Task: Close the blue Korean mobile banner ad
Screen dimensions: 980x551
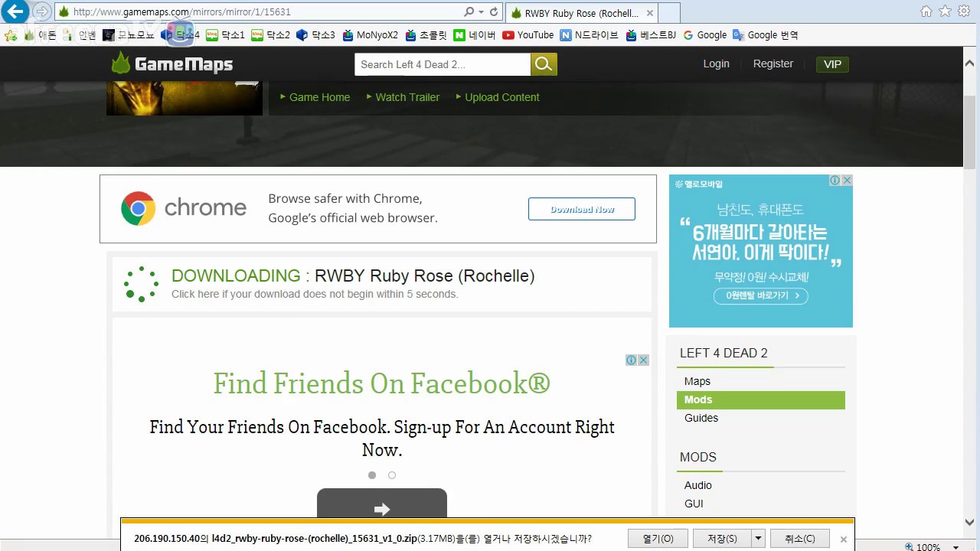Action: click(847, 181)
